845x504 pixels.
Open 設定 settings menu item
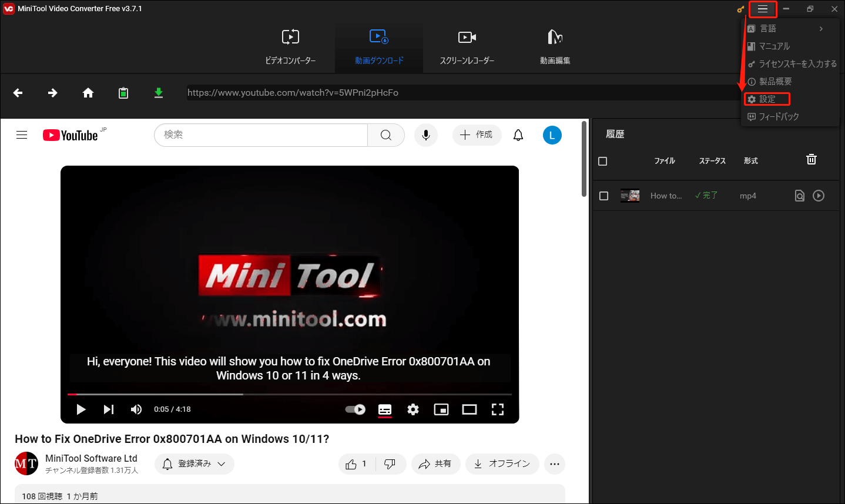[x=767, y=99]
